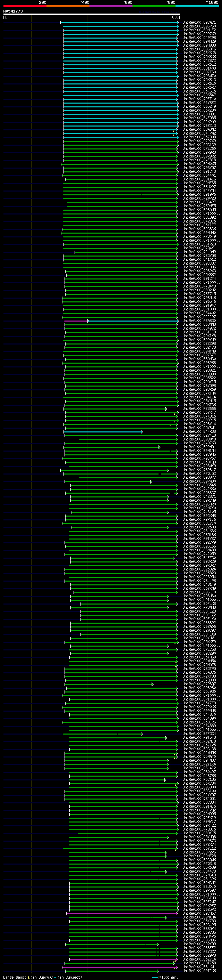Select label UniRef100_B4FK38
Viewport: 222px width, 980px height.
[x=199, y=432]
